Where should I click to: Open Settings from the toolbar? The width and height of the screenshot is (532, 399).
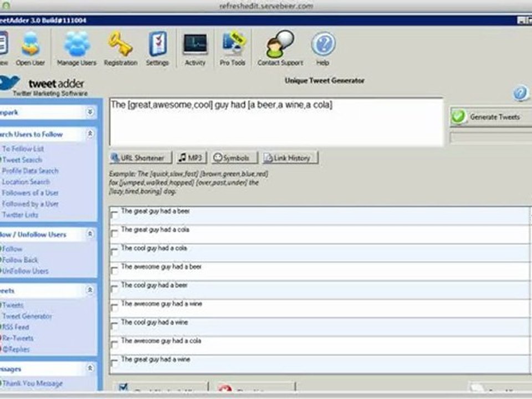[157, 49]
